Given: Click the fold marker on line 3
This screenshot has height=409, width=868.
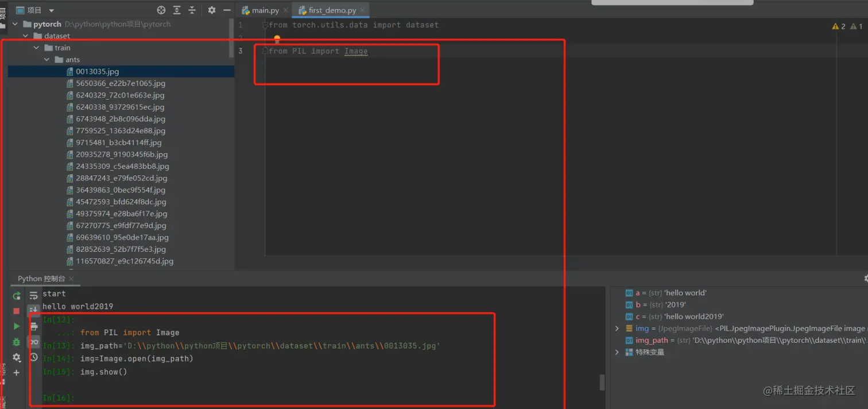Looking at the screenshot, I should tap(265, 51).
